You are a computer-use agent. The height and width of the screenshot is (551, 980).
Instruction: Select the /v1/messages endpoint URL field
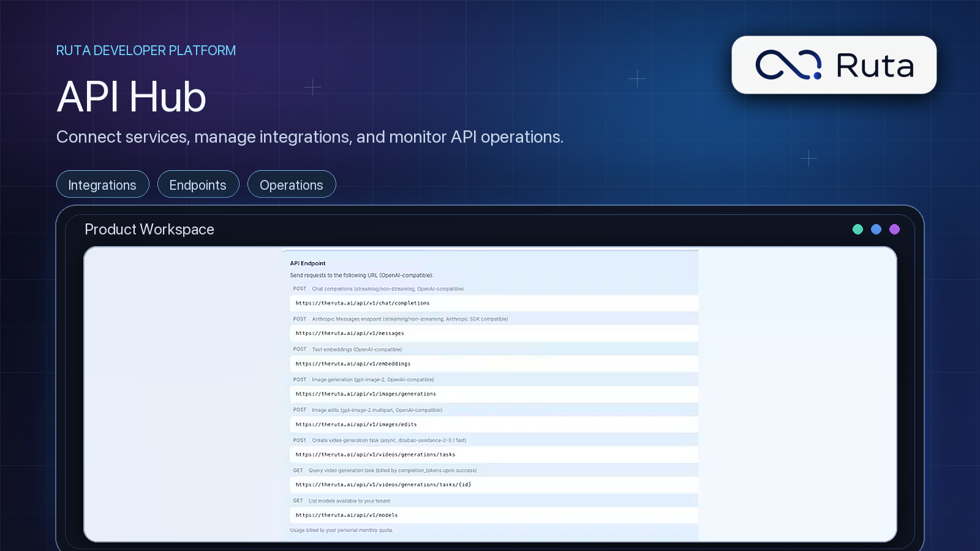point(494,334)
